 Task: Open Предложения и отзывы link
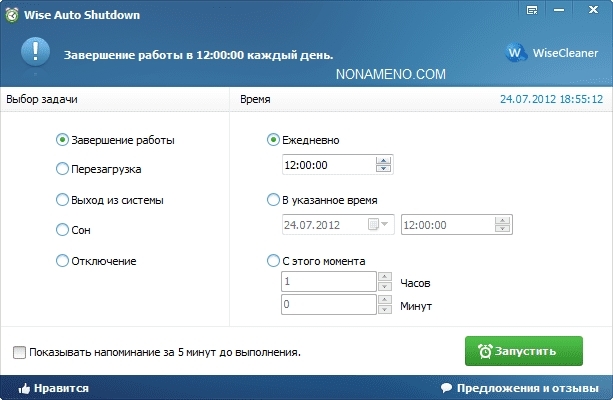tap(528, 388)
